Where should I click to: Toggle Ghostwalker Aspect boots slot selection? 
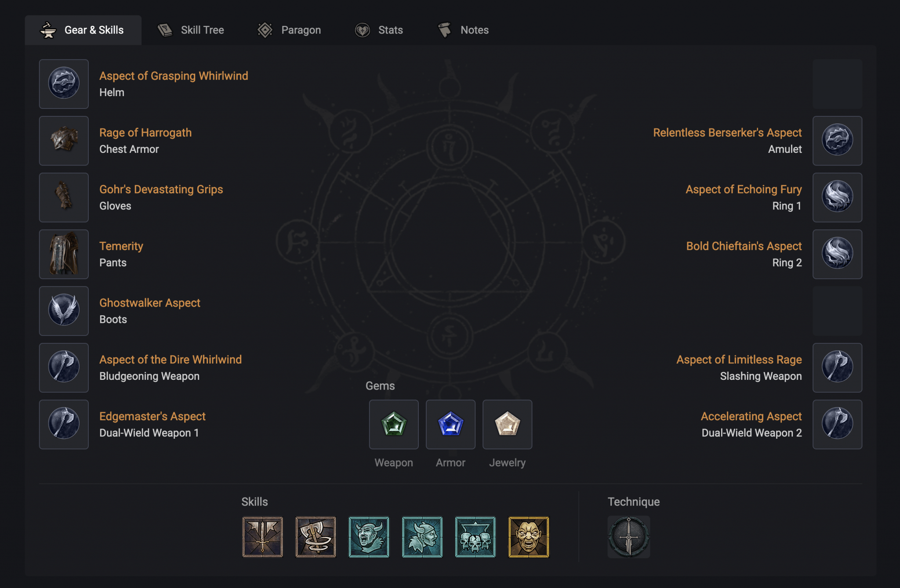(x=64, y=310)
